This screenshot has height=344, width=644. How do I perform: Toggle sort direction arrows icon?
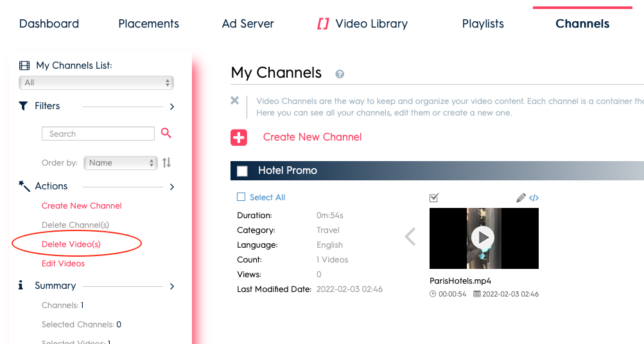point(166,162)
